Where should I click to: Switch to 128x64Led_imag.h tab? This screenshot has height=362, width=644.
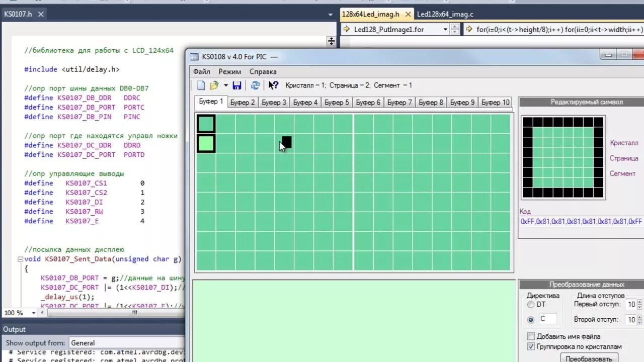pos(371,14)
